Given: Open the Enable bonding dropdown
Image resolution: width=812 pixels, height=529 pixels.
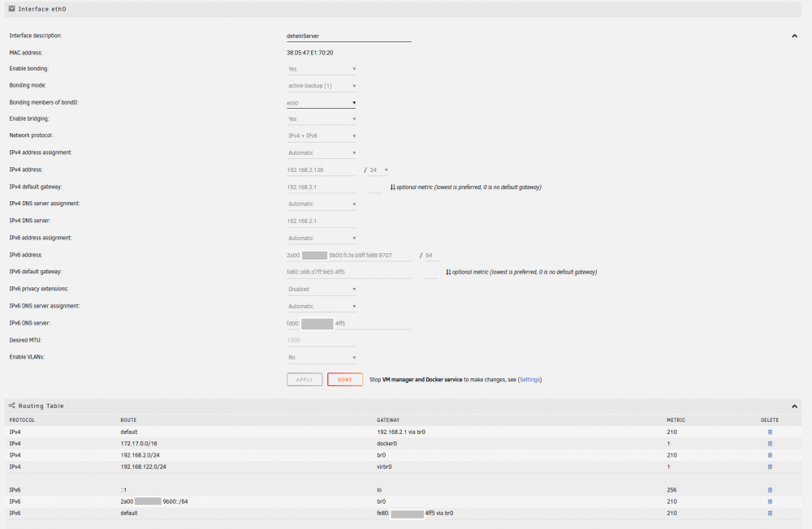Looking at the screenshot, I should point(322,69).
